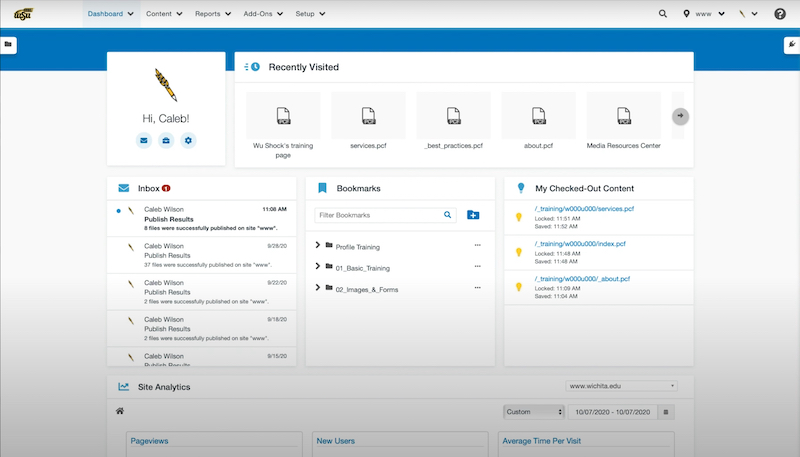Expand the Profile Training bookmark folder
Screen dimensions: 800x457
pos(317,245)
